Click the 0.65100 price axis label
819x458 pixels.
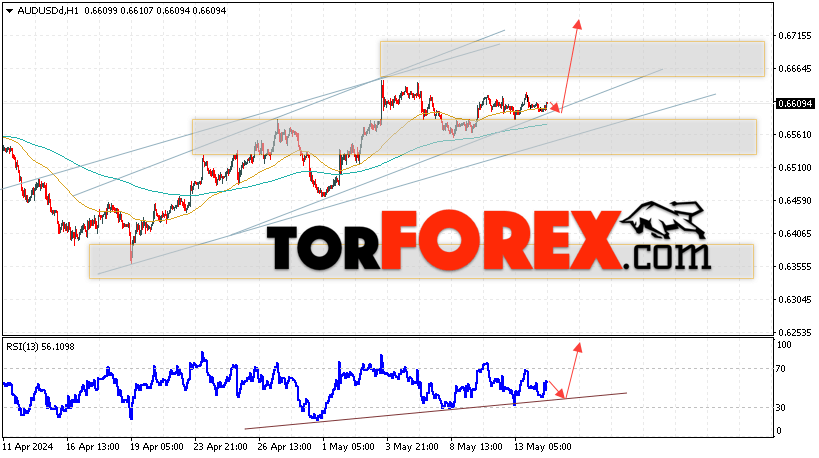[795, 168]
